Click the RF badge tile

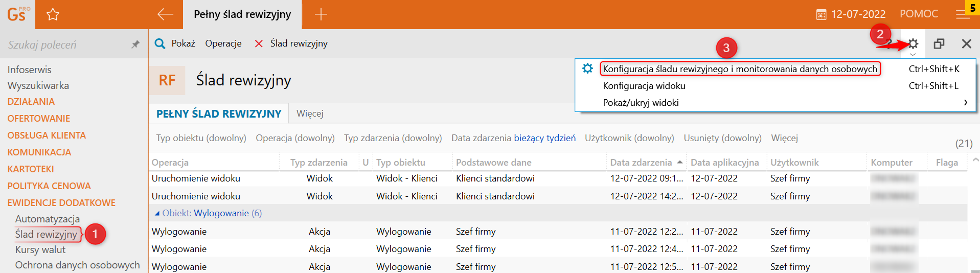[167, 80]
